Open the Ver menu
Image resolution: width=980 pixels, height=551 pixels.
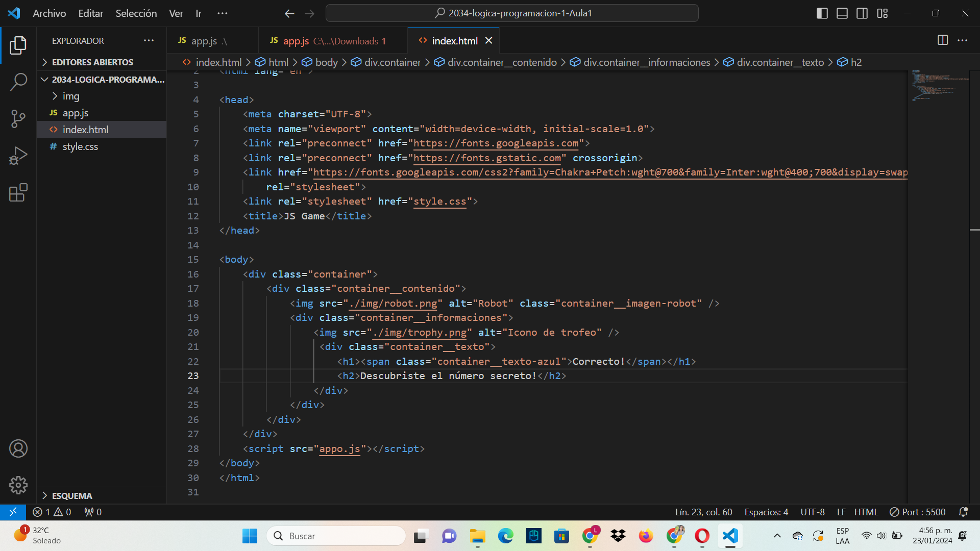[176, 13]
